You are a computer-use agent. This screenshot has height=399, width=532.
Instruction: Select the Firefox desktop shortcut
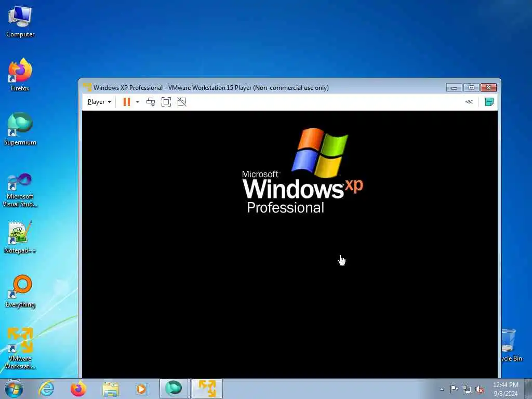(x=20, y=75)
